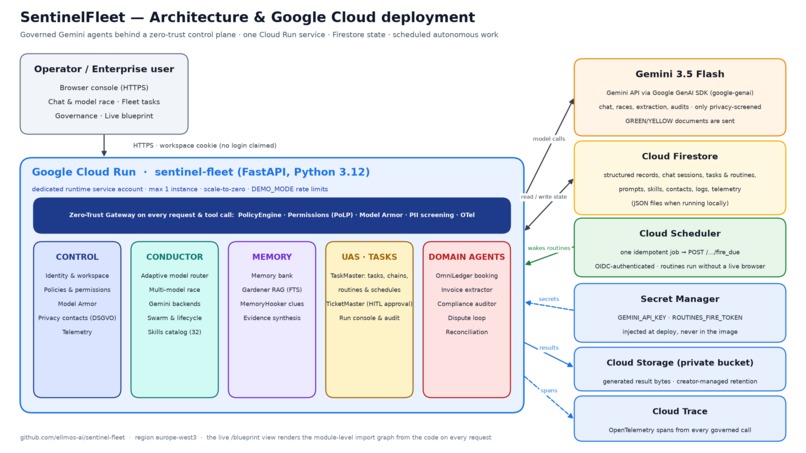Select the MEMORY module heading

(272, 257)
